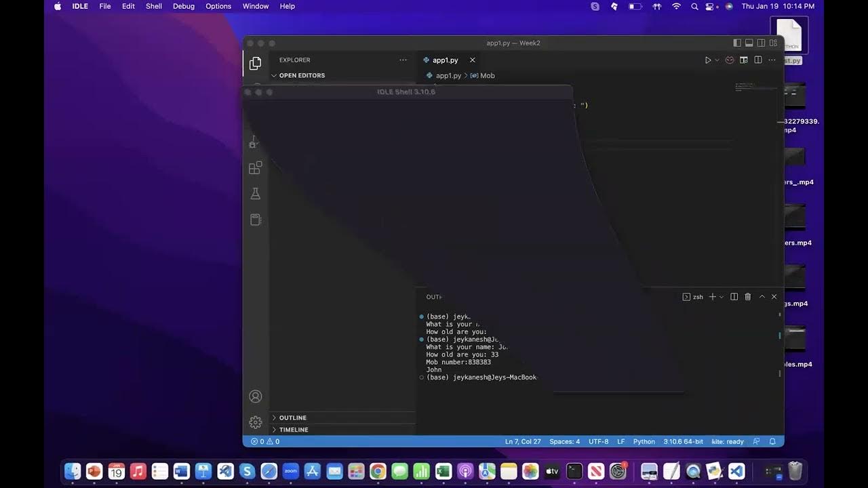Open Zoom from the Dock
This screenshot has height=488, width=868.
point(290,471)
